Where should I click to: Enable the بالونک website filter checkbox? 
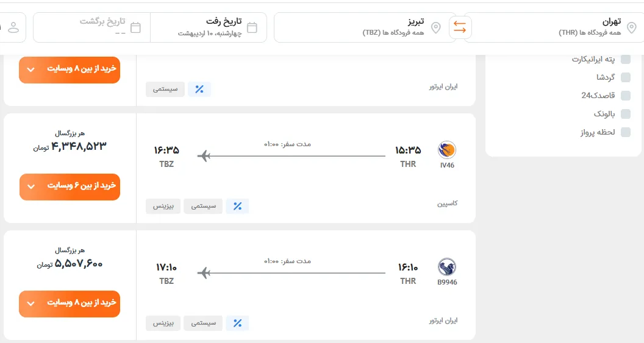coord(626,114)
